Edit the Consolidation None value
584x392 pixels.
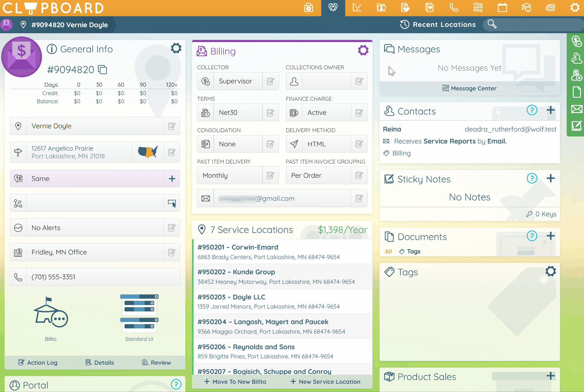point(271,144)
